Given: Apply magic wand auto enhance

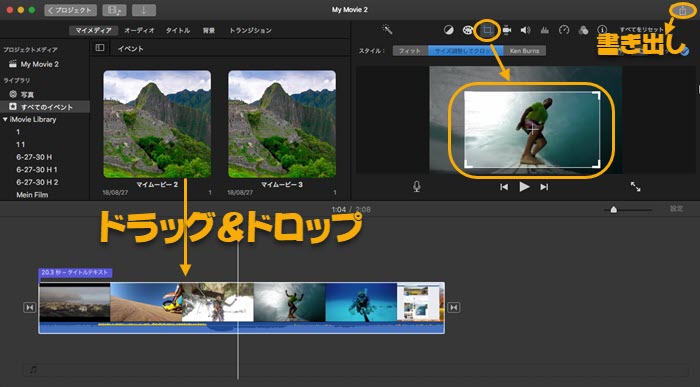Looking at the screenshot, I should click(x=387, y=30).
